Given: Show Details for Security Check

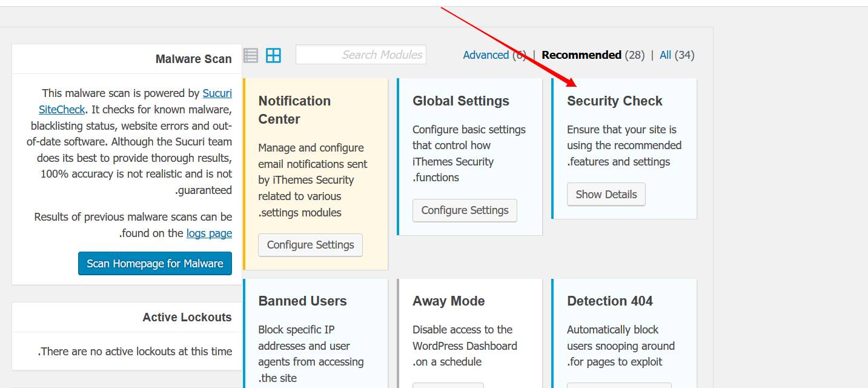Looking at the screenshot, I should coord(606,195).
